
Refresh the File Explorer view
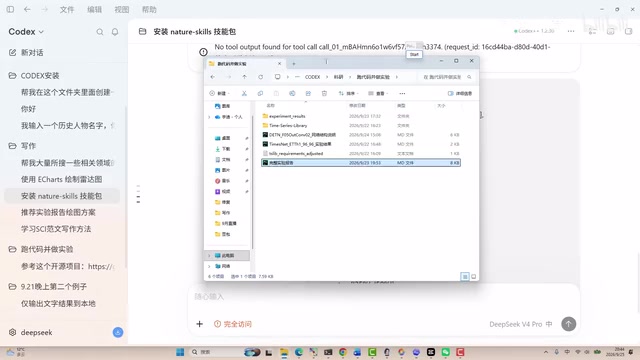pyautogui.click(x=260, y=77)
